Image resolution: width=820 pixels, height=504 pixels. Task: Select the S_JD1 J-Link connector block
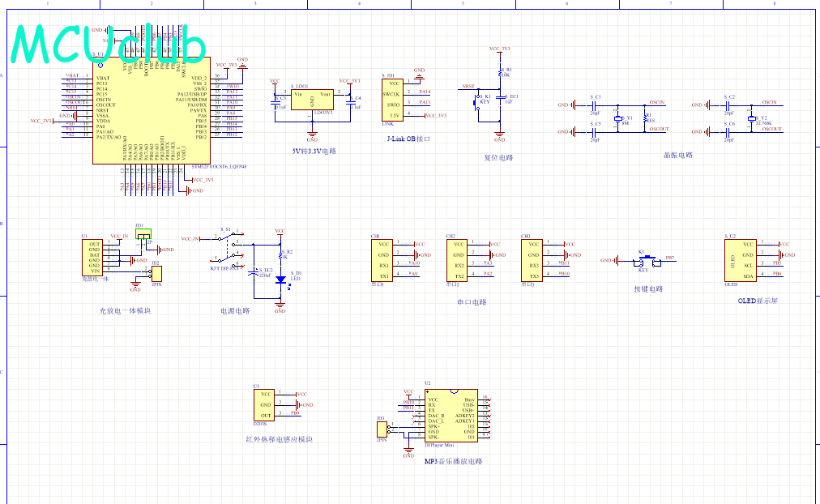click(x=392, y=100)
